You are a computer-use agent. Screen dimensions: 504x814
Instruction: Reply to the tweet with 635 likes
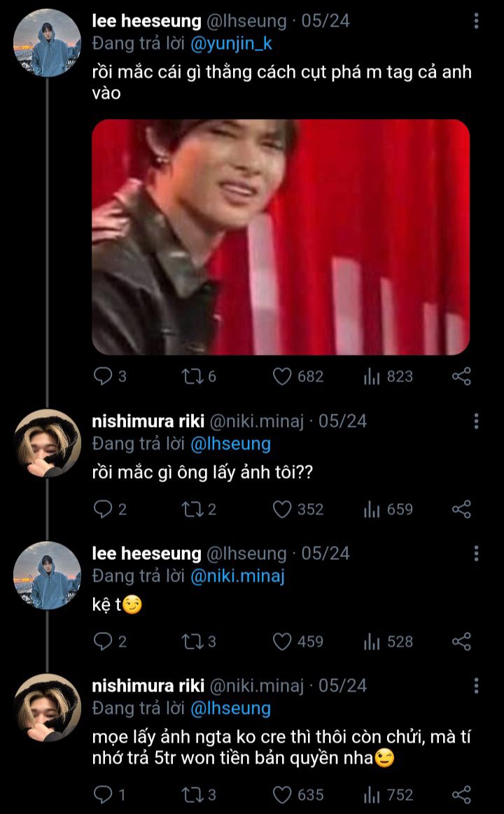pos(103,794)
